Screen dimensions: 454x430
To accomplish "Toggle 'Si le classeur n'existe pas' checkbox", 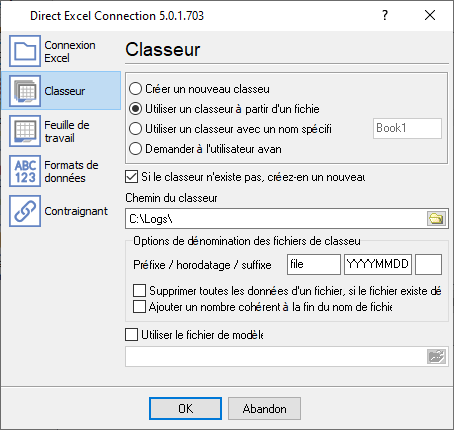I will point(132,177).
